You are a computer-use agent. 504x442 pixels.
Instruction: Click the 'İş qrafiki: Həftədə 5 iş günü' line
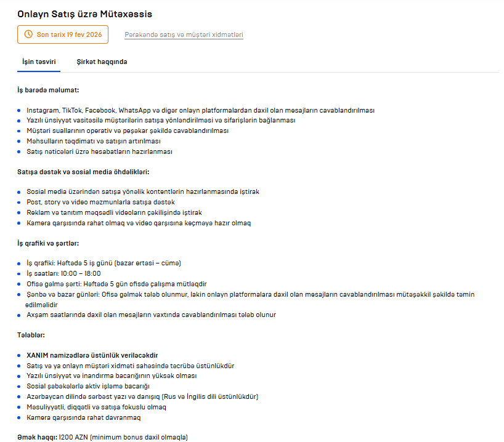pyautogui.click(x=104, y=263)
